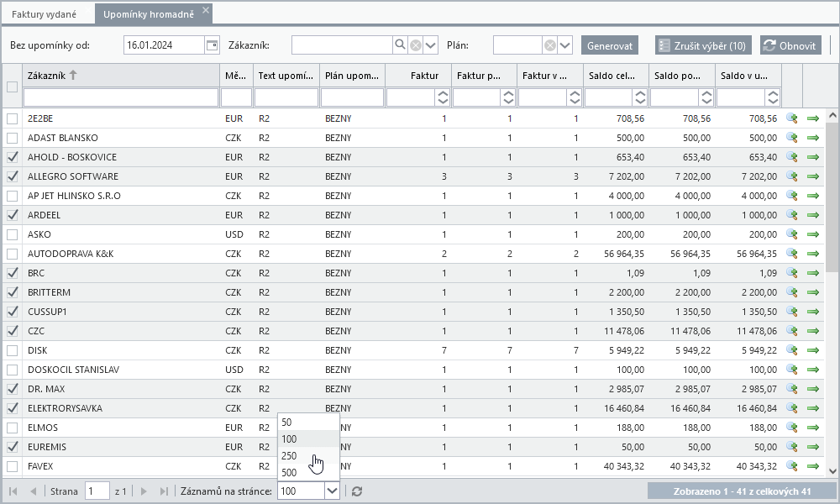Uncheck the DR. MAX row checkbox
Viewport: 840px width, 504px height.
(x=13, y=390)
